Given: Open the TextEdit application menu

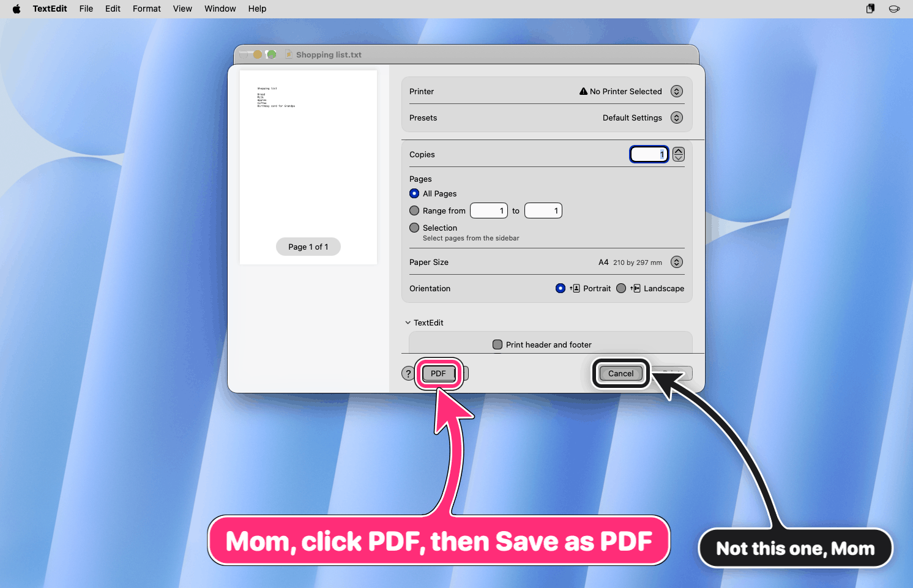Looking at the screenshot, I should coord(50,9).
